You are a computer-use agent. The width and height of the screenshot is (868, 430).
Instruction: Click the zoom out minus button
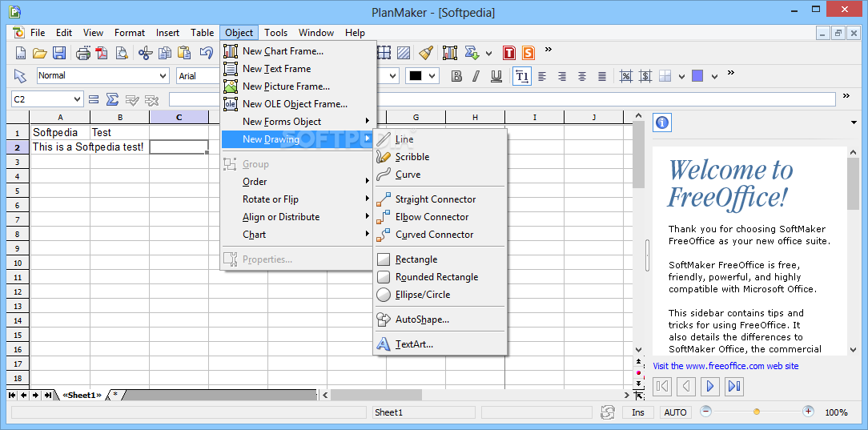(x=705, y=412)
